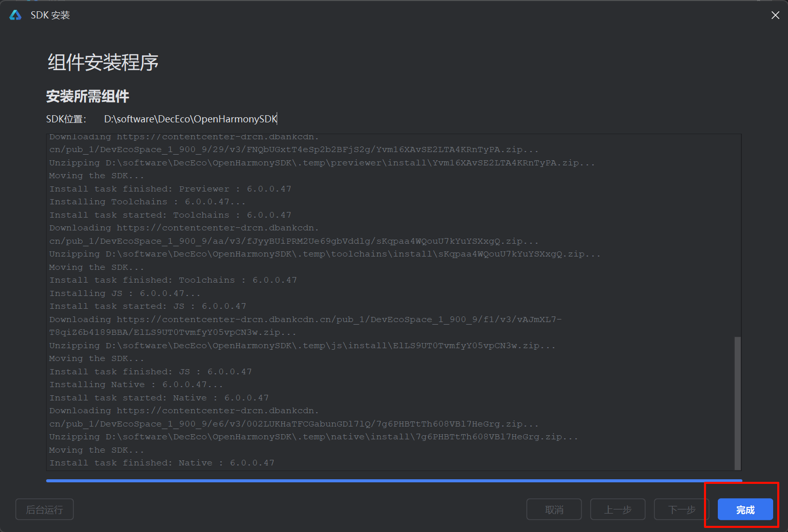Click log line 'Installing JS : 6.0.0.47...'
Viewport: 788px width, 532px height.
pos(125,293)
